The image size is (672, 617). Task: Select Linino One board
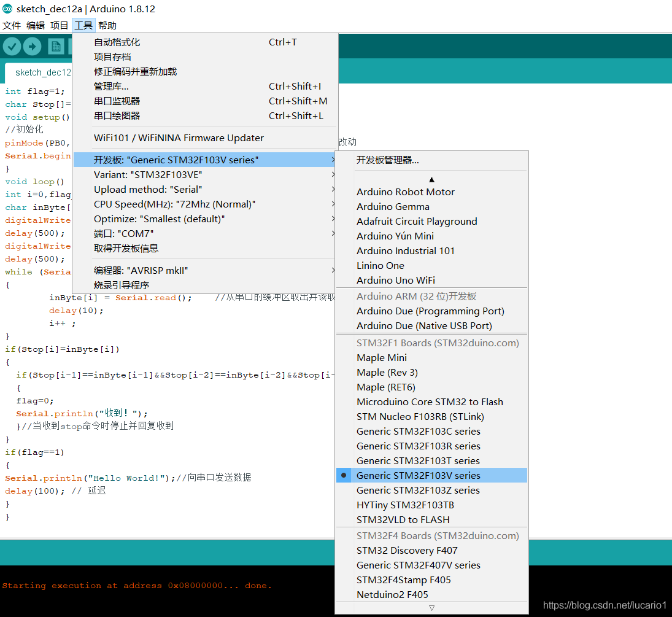(431, 265)
